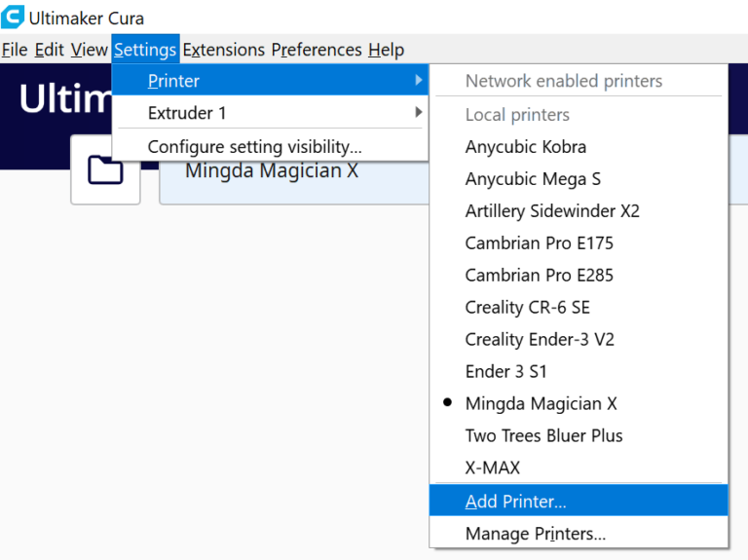Open the Preferences menu

click(317, 50)
